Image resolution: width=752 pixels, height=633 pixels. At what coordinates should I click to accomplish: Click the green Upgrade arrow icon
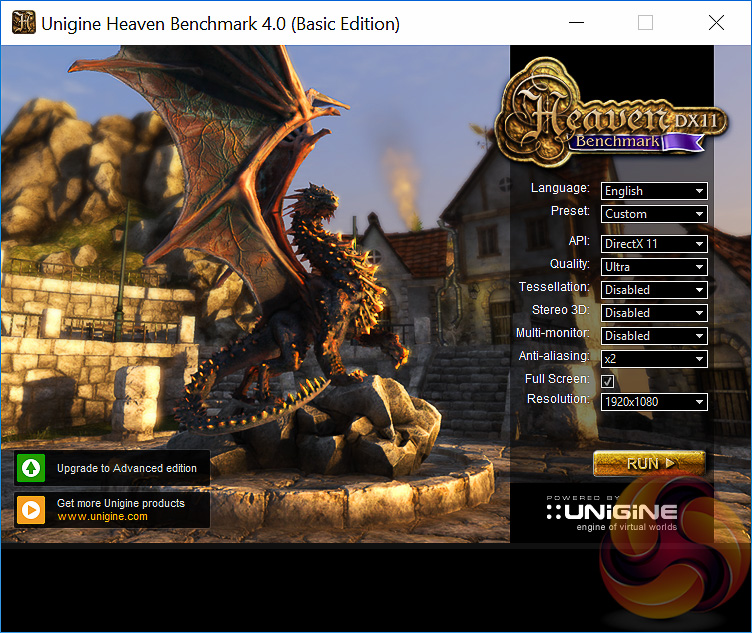click(x=31, y=468)
